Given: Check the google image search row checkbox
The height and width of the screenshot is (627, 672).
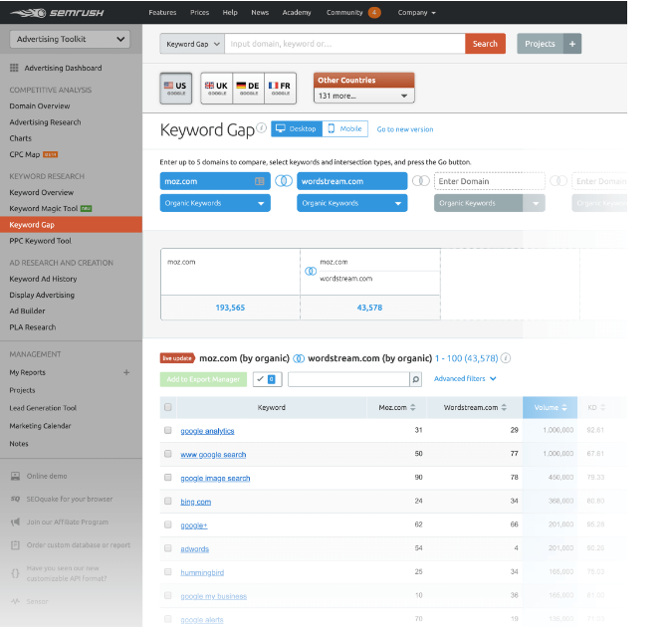Looking at the screenshot, I should [168, 477].
